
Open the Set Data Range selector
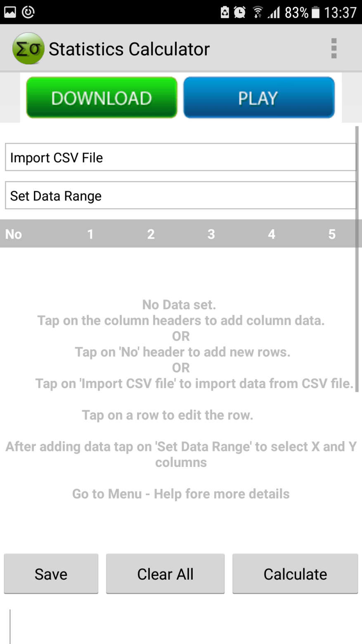point(180,196)
